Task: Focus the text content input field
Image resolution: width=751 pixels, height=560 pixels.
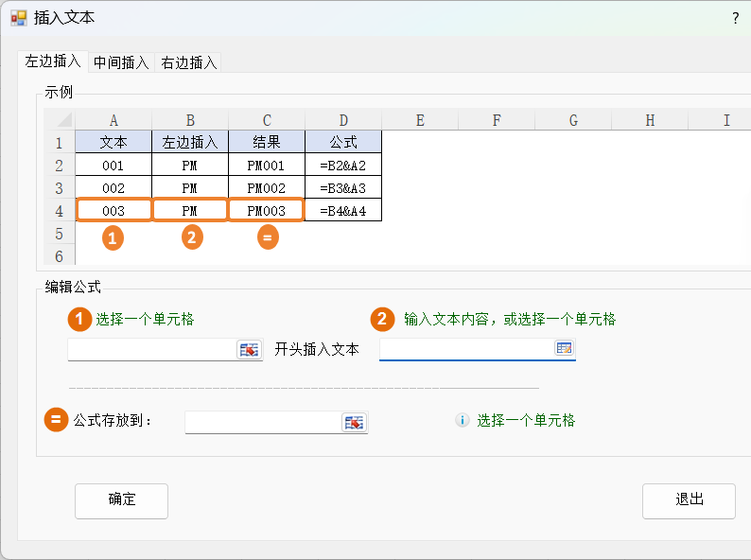Action: (x=465, y=349)
